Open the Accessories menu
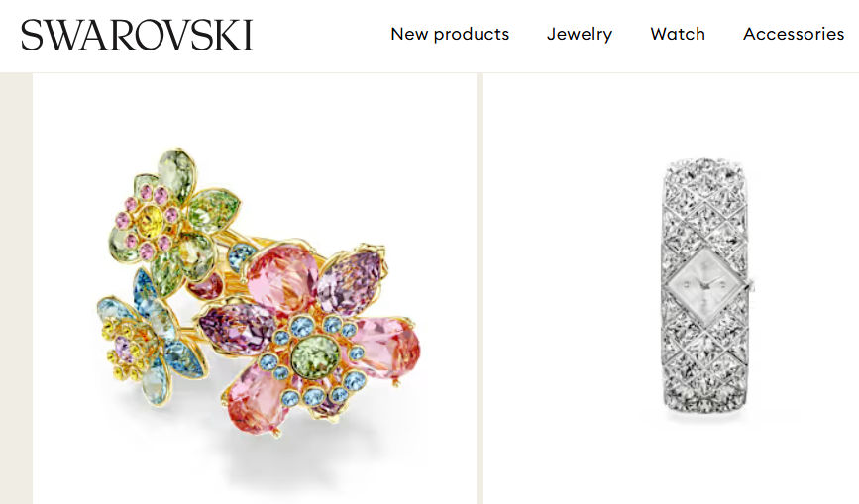Screen dimensions: 859x504 794,34
